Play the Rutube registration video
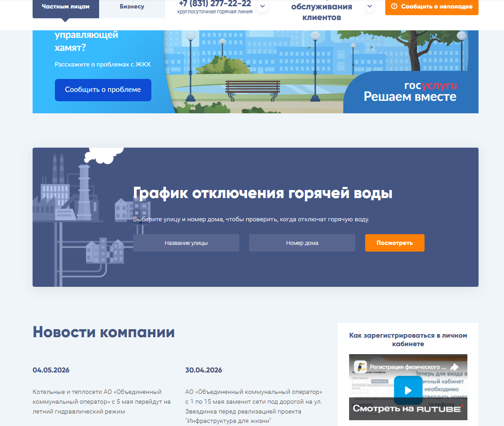504x426 pixels. (x=408, y=390)
